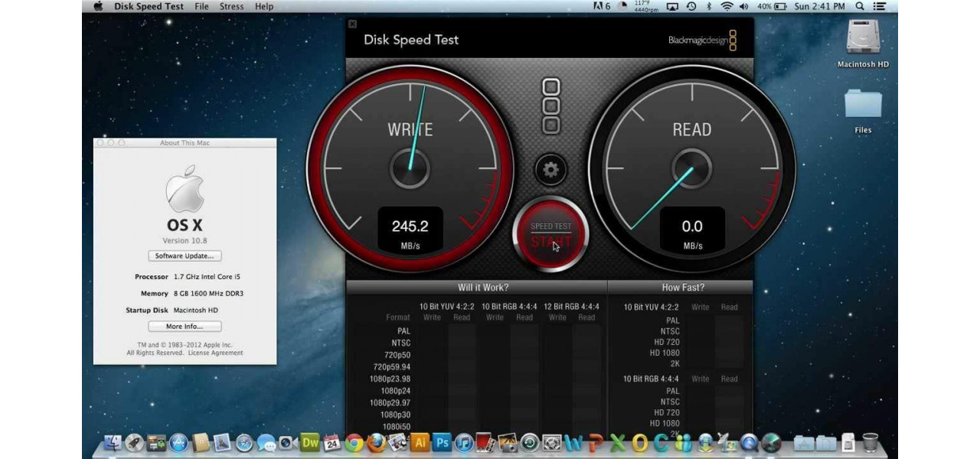The width and height of the screenshot is (980, 459).
Task: Open the Apple menu
Action: [98, 6]
